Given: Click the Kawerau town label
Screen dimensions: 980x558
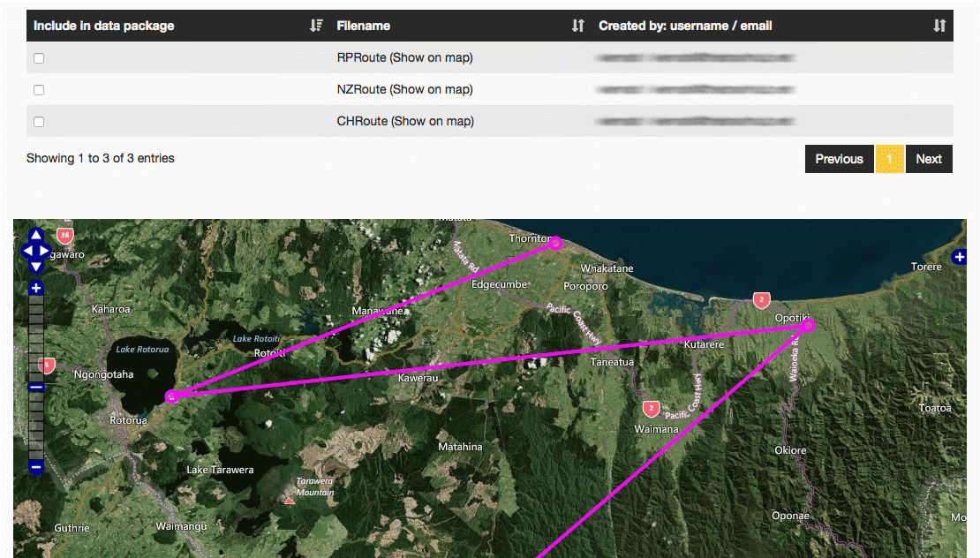Looking at the screenshot, I should [418, 378].
